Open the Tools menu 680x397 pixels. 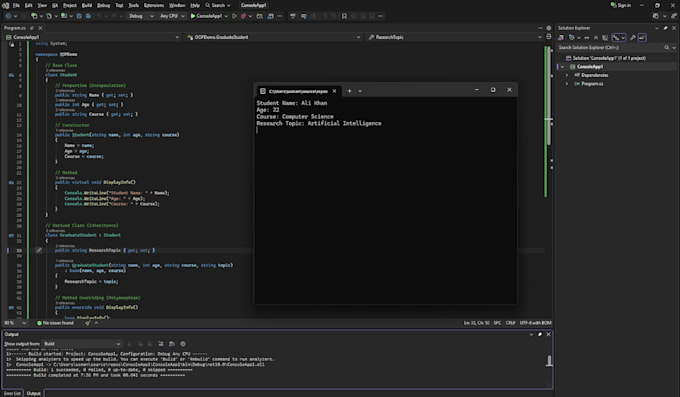[x=134, y=5]
